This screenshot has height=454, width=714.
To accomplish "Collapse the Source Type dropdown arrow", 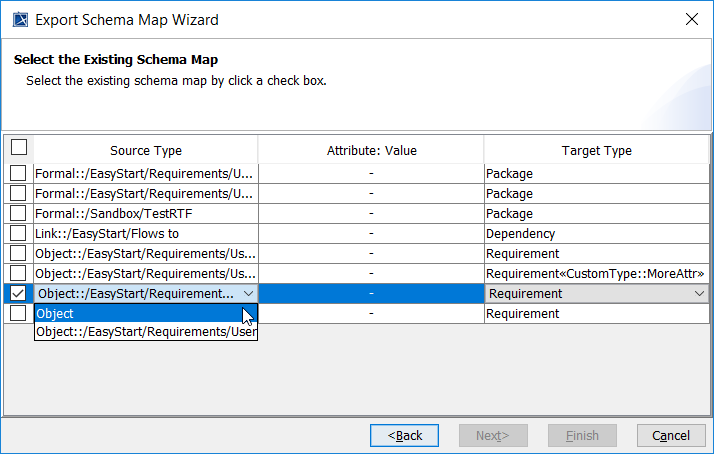I will click(x=248, y=293).
